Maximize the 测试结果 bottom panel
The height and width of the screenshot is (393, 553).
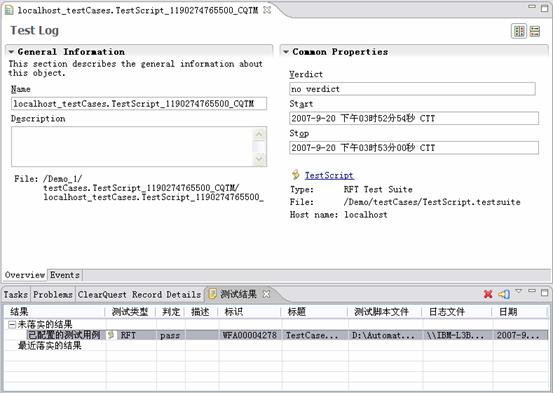pyautogui.click(x=545, y=292)
